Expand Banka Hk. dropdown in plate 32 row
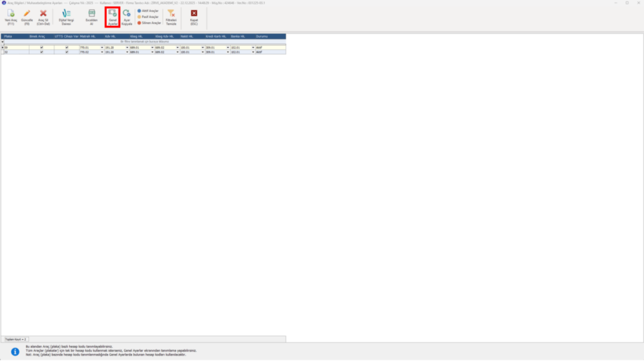 click(x=253, y=52)
